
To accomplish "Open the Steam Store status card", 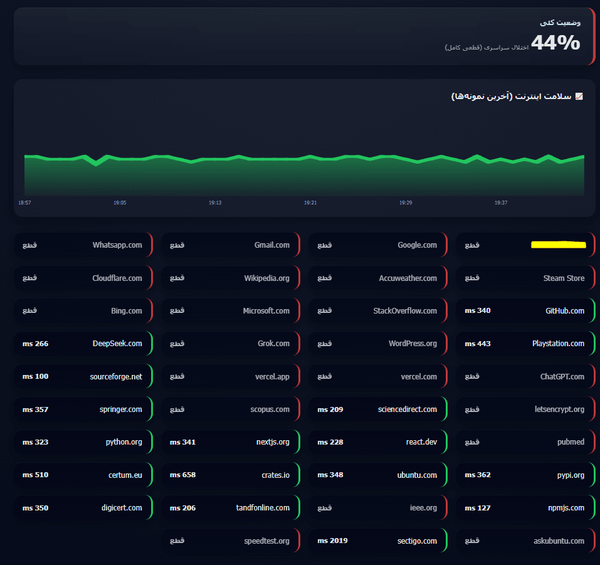I will click(526, 278).
